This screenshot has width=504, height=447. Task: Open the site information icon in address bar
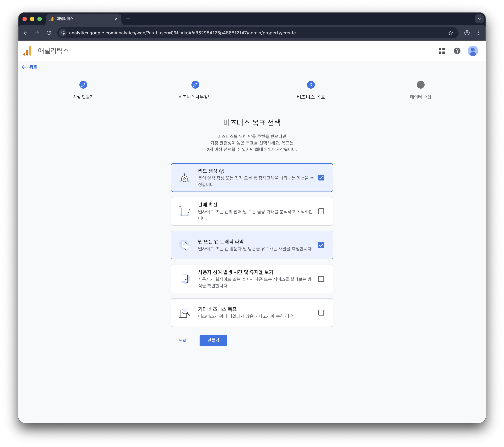(x=63, y=33)
